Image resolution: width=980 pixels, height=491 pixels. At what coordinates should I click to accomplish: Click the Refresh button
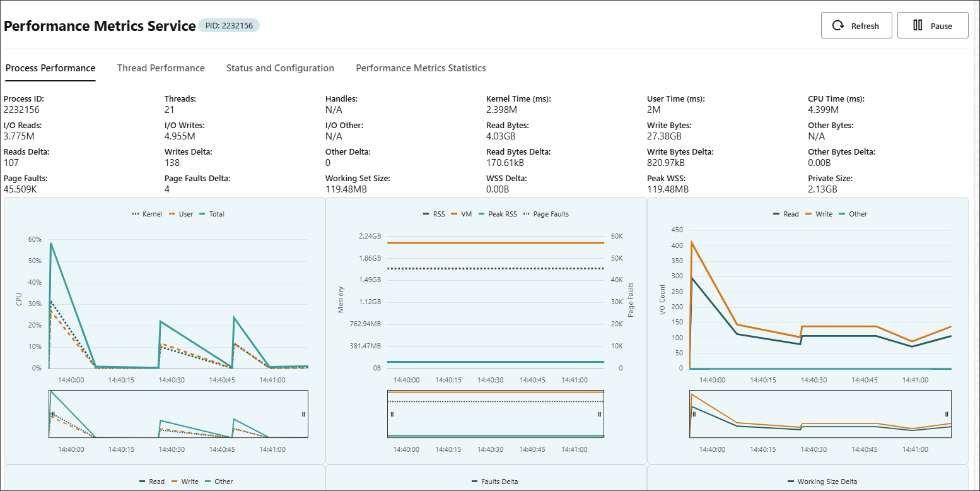856,25
